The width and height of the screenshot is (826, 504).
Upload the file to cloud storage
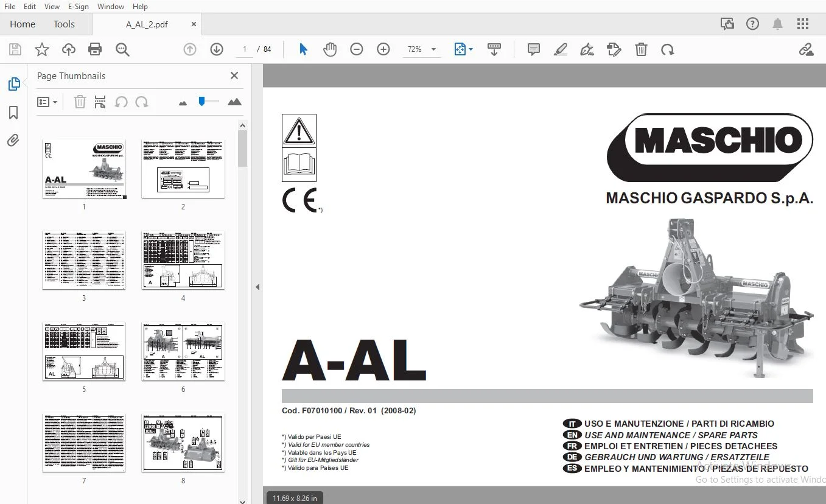coord(69,50)
